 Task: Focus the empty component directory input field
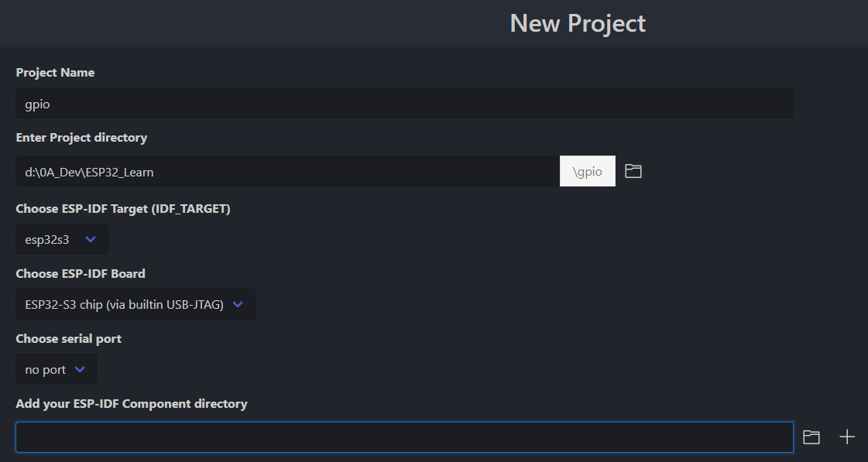404,437
